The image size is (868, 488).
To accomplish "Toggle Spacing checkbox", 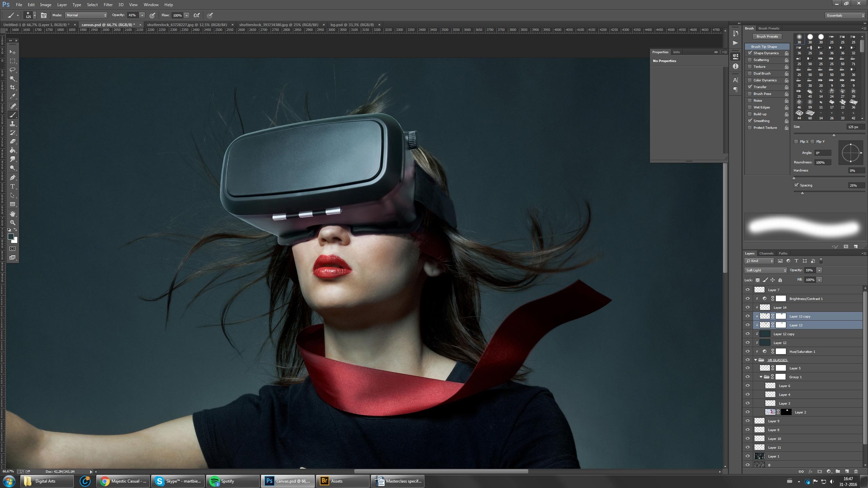I will 796,185.
